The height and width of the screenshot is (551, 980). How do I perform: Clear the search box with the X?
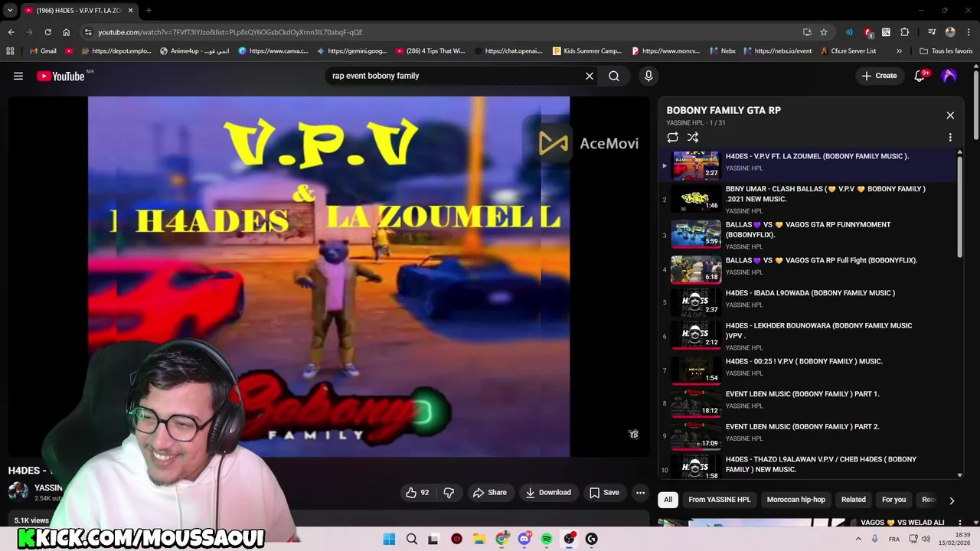tap(590, 76)
